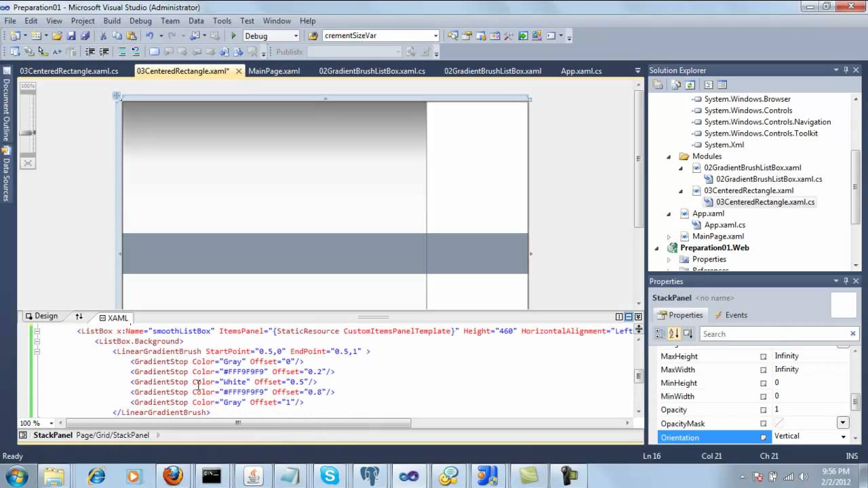Click Page/Grid/StackPanel path breadcrumb

[113, 435]
